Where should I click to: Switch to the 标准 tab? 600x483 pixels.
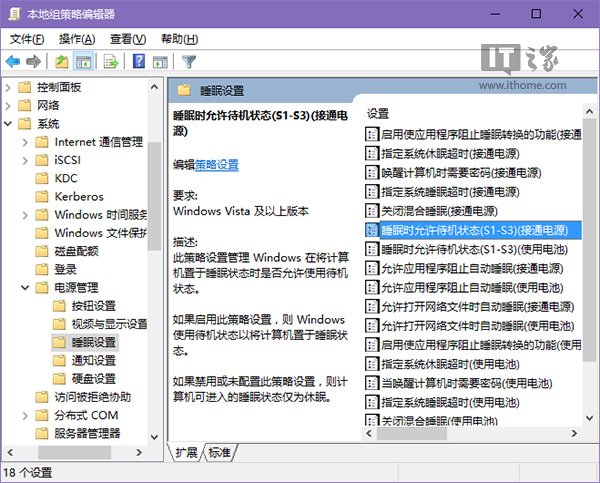click(x=219, y=452)
